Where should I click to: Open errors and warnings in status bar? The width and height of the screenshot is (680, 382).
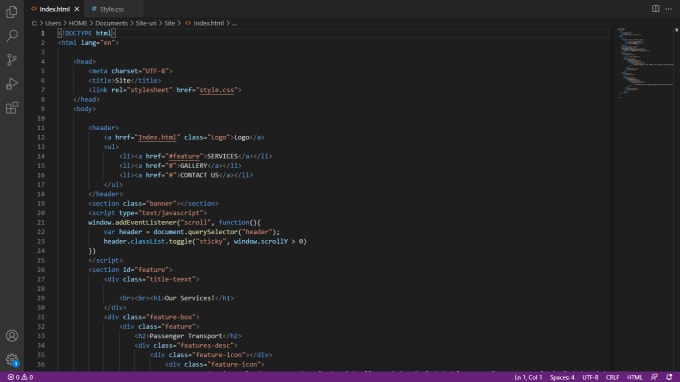(x=20, y=377)
